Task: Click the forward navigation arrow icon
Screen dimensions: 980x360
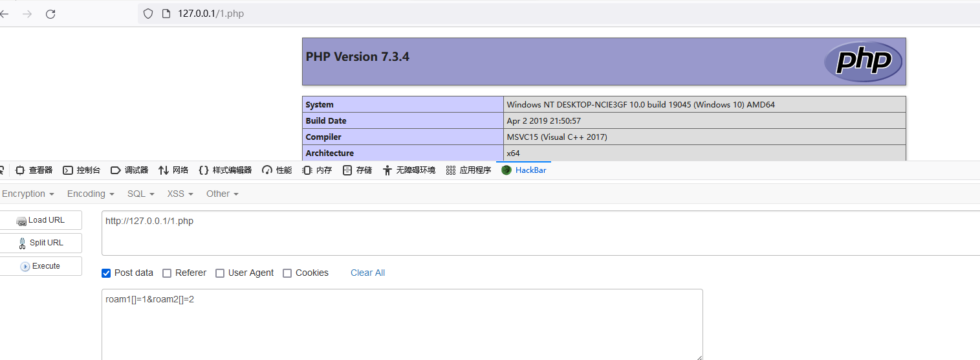Action: pyautogui.click(x=27, y=14)
